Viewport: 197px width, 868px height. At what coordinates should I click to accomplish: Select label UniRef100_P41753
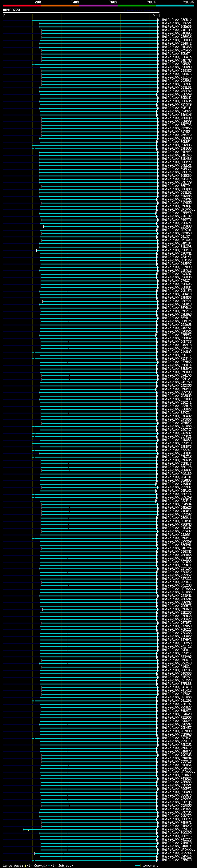pos(177,382)
